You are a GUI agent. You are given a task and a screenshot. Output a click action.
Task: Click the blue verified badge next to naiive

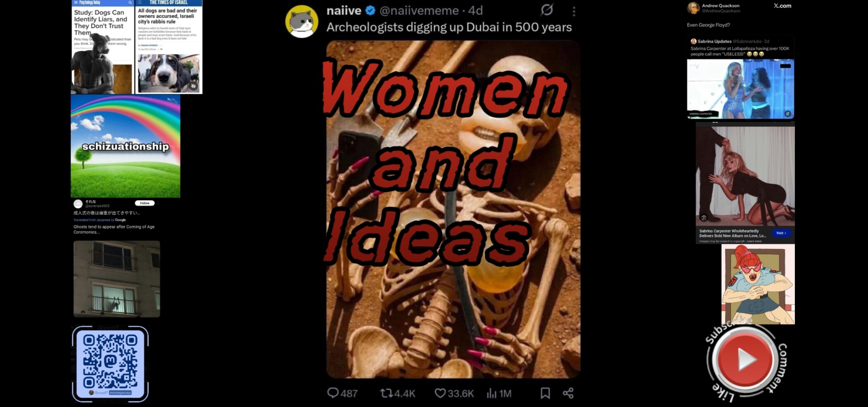(370, 10)
